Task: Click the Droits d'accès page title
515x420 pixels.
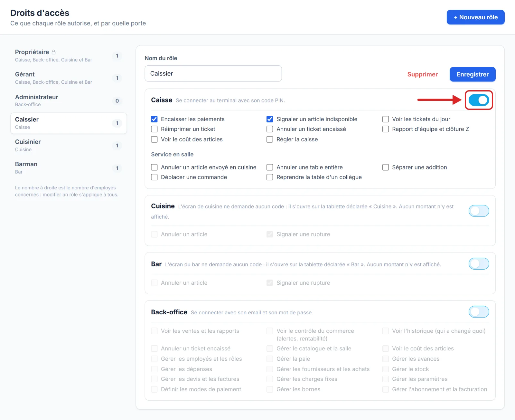Action: tap(40, 13)
